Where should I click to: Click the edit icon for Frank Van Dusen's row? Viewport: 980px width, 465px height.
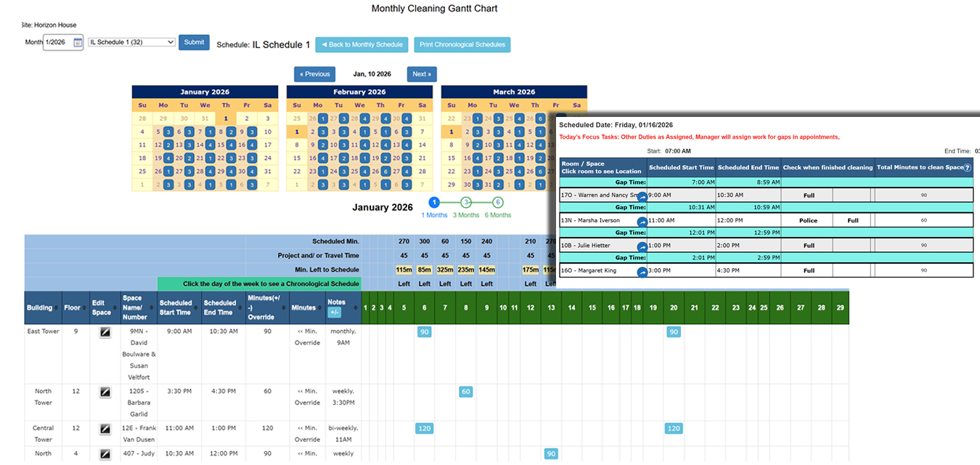point(104,428)
